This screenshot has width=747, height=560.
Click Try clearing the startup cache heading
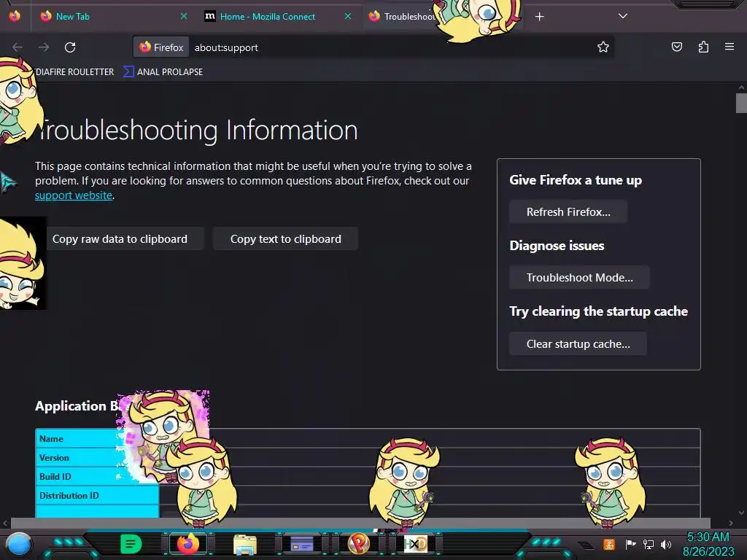[x=598, y=311]
